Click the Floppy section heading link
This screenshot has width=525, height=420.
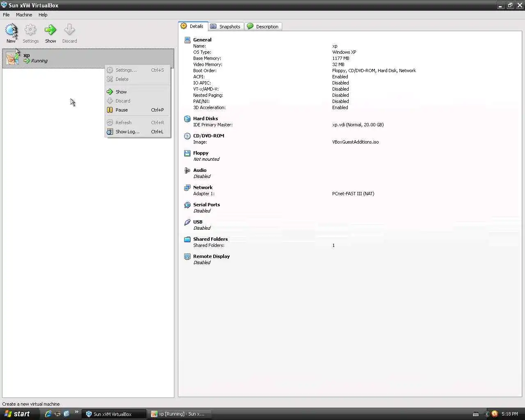[x=201, y=153]
